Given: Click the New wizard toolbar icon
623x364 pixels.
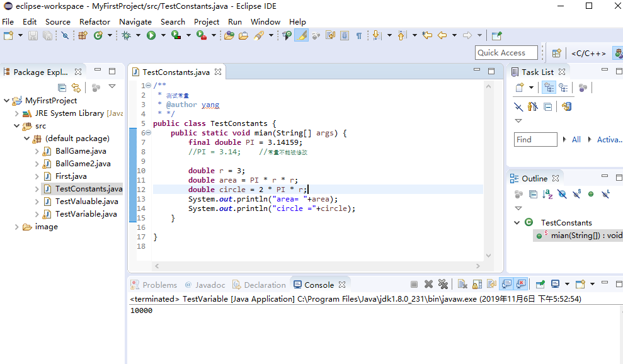Looking at the screenshot, I should (x=8, y=35).
